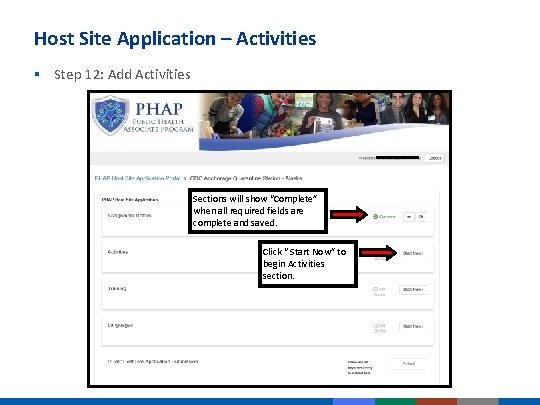540x405 pixels.
Task: Click the Activities section title
Action: pos(118,252)
